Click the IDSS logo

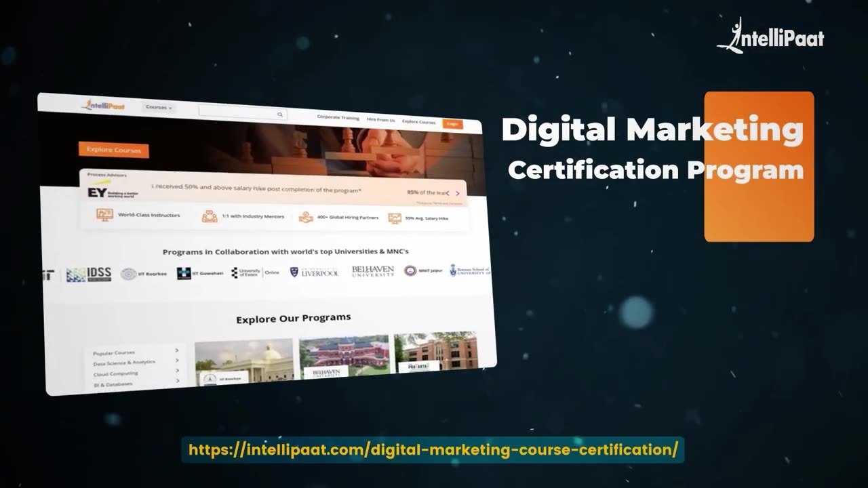[89, 274]
